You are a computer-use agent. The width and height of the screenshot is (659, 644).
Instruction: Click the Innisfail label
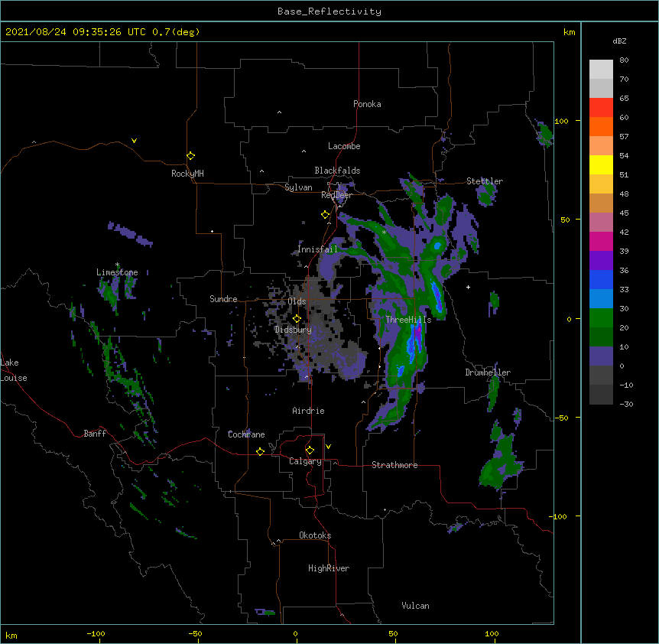317,249
